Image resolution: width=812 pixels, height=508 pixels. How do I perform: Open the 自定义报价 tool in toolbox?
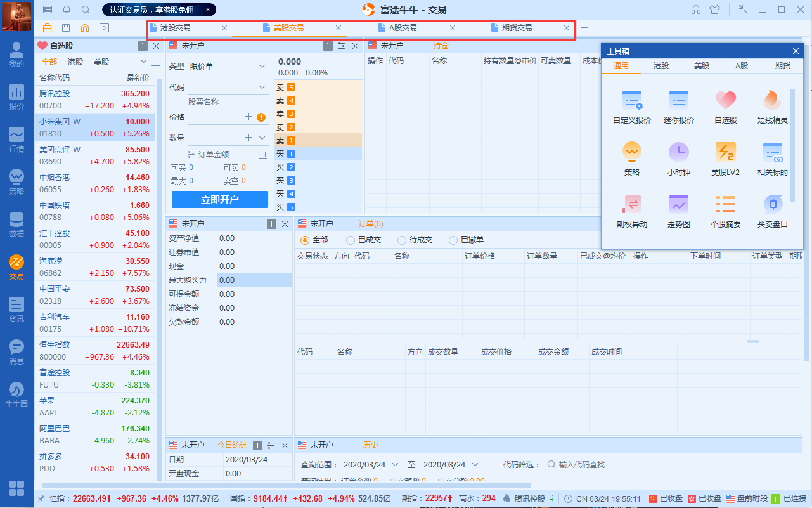click(632, 107)
